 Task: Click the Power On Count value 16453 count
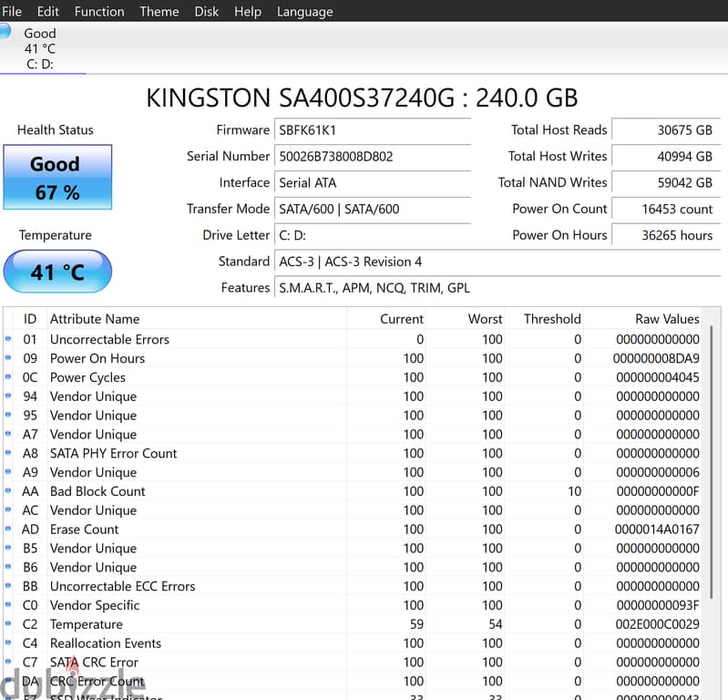pyautogui.click(x=666, y=209)
